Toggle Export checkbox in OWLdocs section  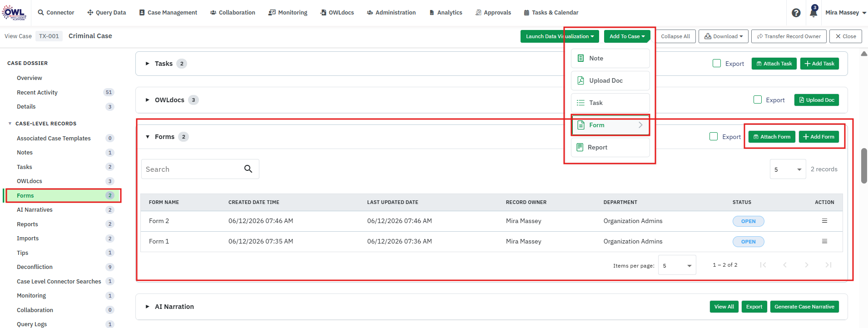[x=758, y=99]
